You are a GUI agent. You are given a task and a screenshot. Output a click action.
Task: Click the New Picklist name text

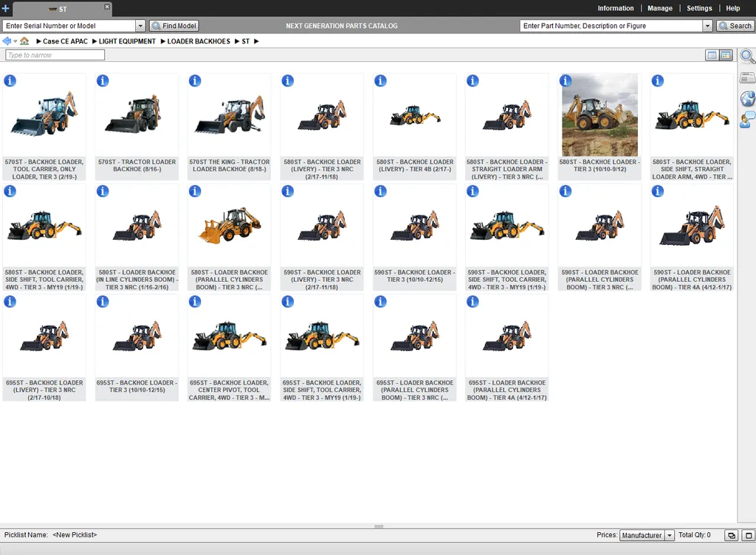[x=75, y=535]
